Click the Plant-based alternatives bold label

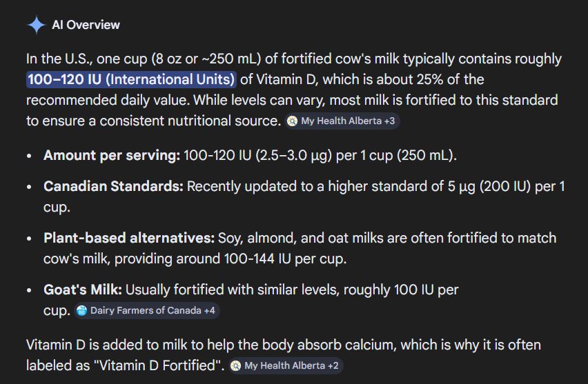129,238
